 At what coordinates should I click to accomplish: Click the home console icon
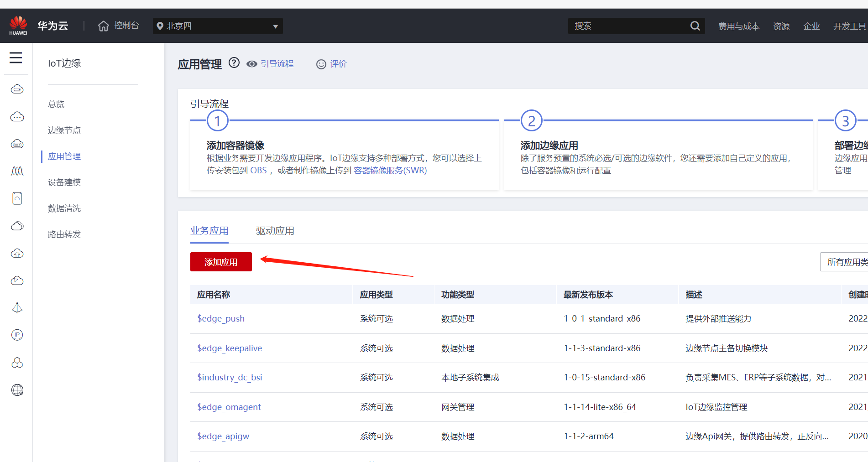[x=104, y=26]
